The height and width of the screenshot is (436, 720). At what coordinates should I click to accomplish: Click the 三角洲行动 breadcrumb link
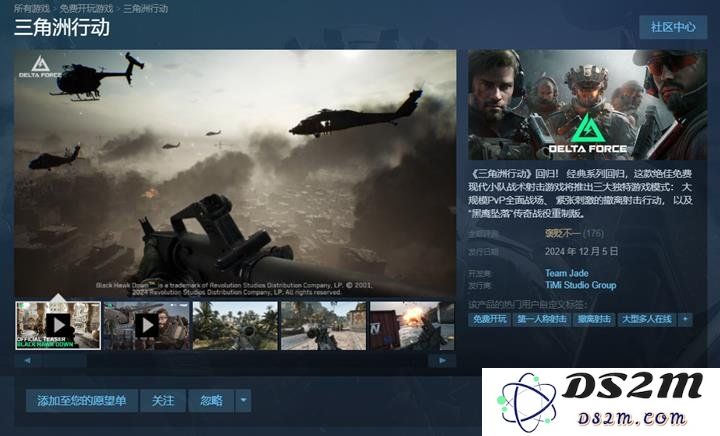(x=146, y=8)
